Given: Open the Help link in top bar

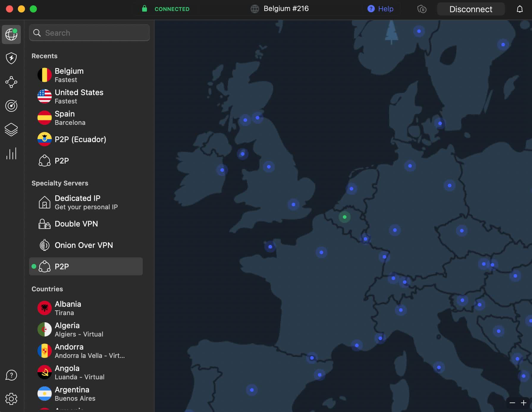Looking at the screenshot, I should pyautogui.click(x=380, y=9).
